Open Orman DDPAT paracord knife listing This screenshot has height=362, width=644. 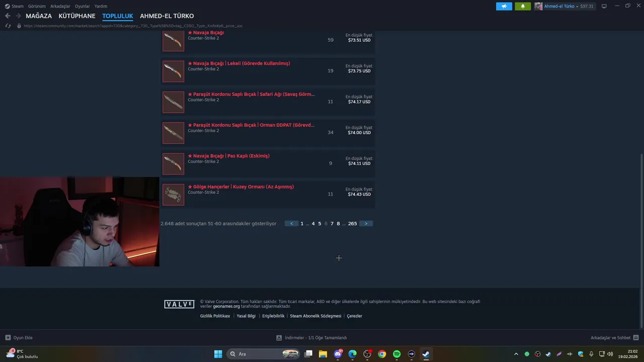[268, 133]
